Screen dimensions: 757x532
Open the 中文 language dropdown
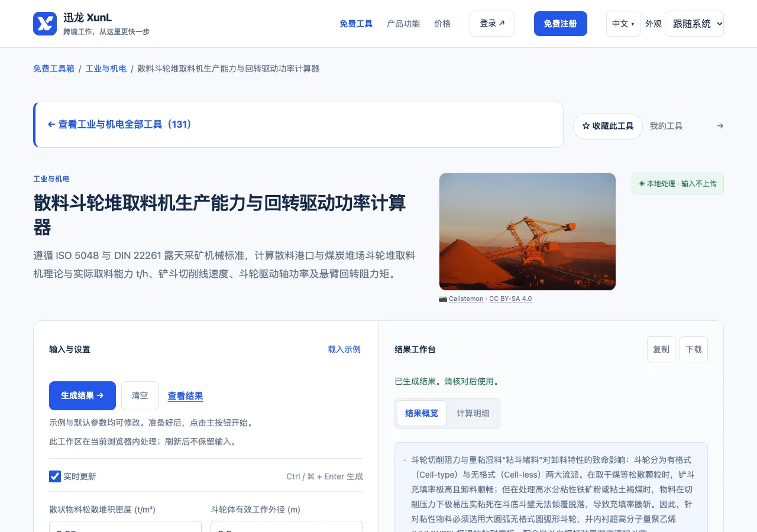[623, 24]
